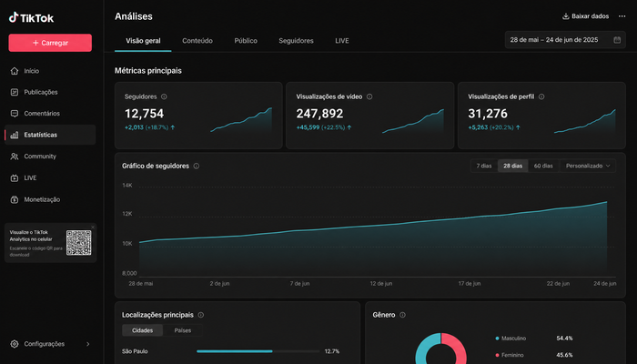Image resolution: width=637 pixels, height=364 pixels.
Task: Click info icon beside Gênero
Action: point(402,315)
